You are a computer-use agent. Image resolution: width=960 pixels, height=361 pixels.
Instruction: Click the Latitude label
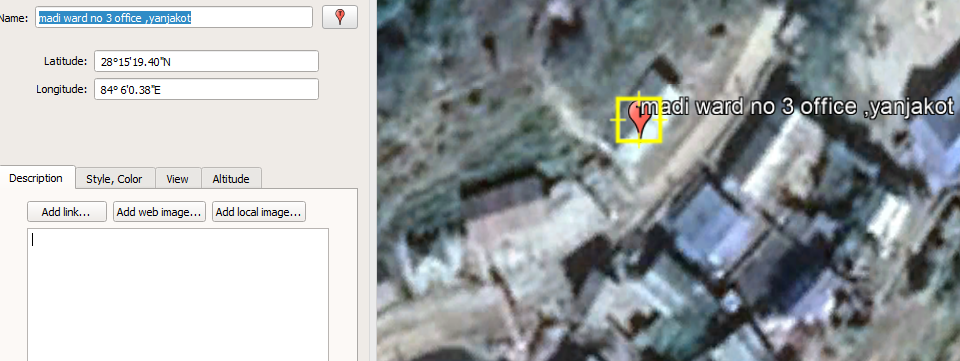click(66, 61)
